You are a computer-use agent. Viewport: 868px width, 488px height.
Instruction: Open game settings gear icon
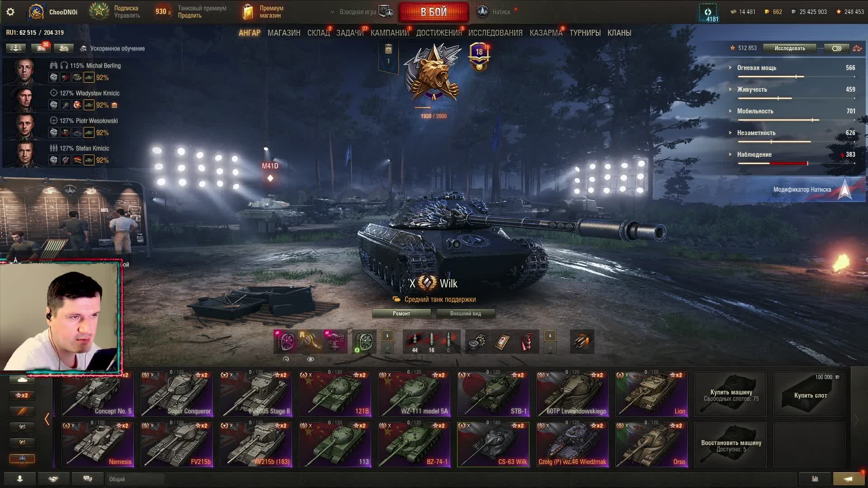(10, 12)
